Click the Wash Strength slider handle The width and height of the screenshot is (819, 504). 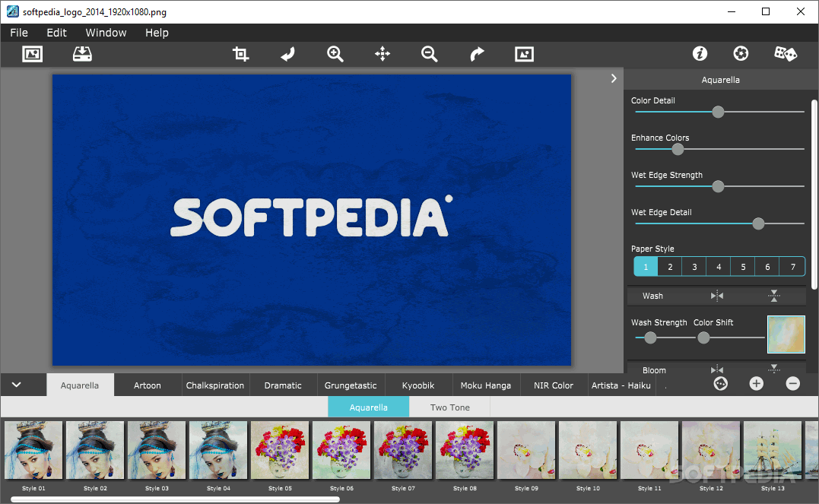pos(650,338)
